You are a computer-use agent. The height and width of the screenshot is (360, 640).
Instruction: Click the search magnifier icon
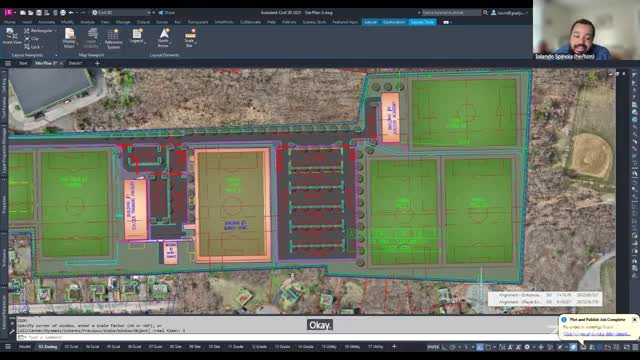tap(485, 13)
